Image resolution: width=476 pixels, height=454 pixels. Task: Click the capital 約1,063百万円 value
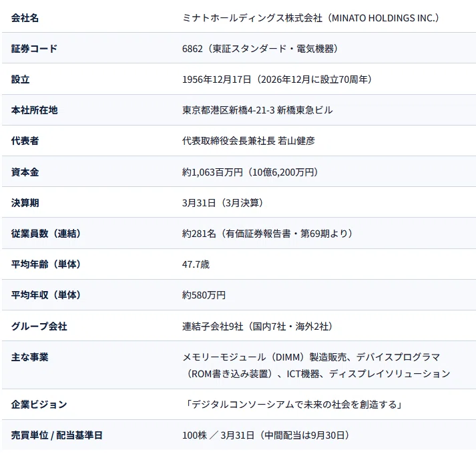[x=250, y=172]
